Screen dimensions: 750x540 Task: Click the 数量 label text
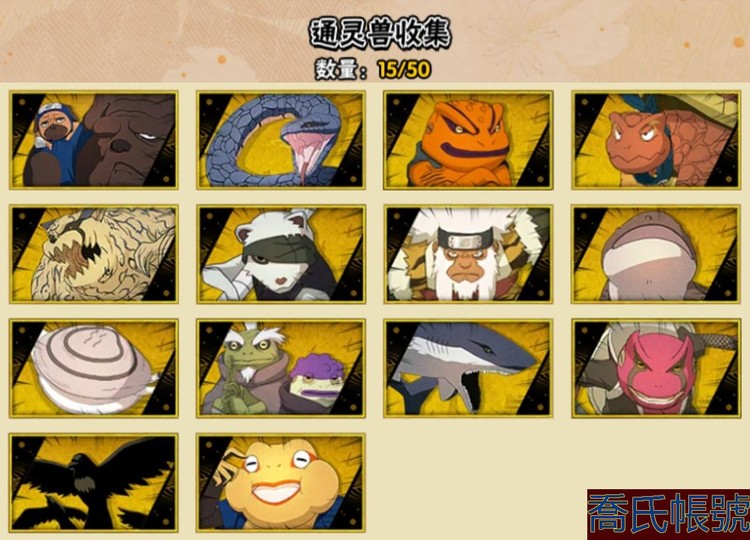(336, 70)
